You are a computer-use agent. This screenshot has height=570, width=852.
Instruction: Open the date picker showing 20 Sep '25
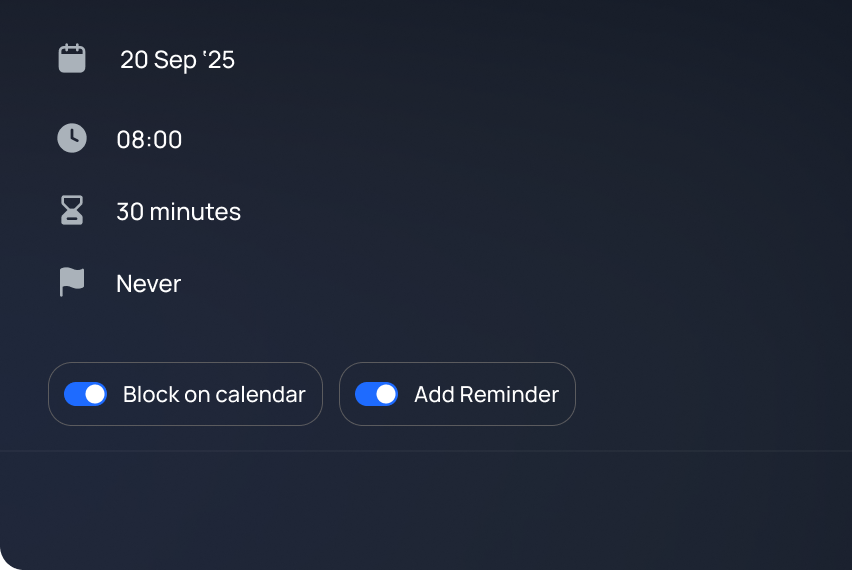pyautogui.click(x=177, y=60)
